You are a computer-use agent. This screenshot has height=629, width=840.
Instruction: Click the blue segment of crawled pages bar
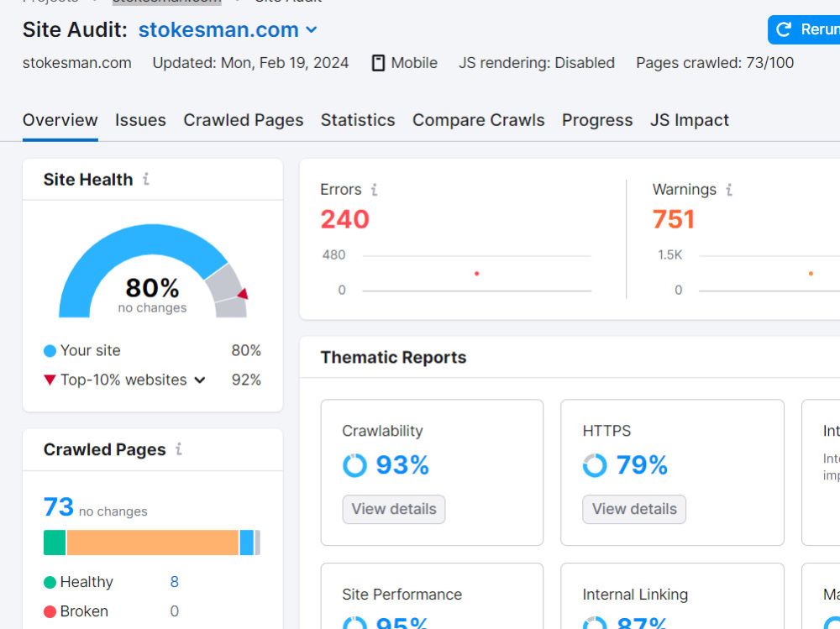(247, 543)
